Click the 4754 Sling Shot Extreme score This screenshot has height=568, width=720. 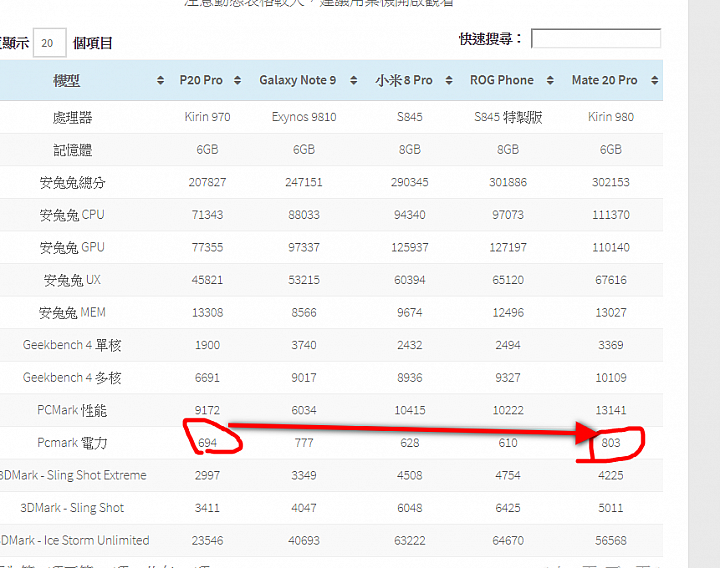pyautogui.click(x=508, y=475)
